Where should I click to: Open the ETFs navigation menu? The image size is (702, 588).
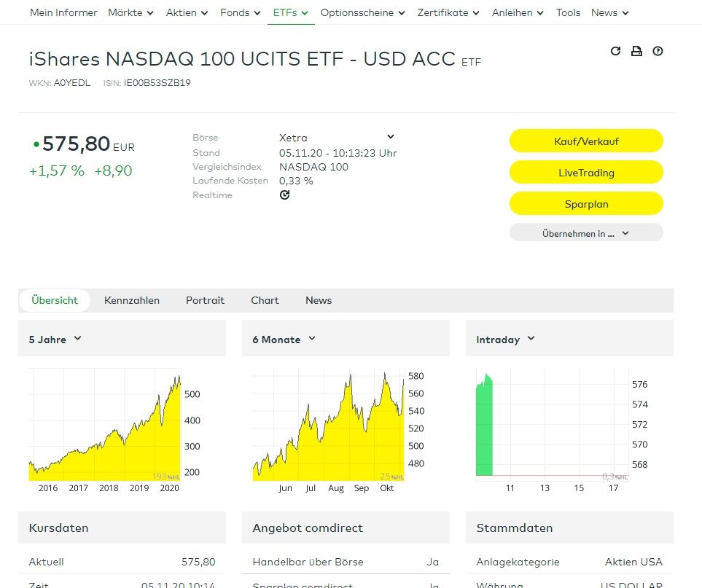pos(290,12)
